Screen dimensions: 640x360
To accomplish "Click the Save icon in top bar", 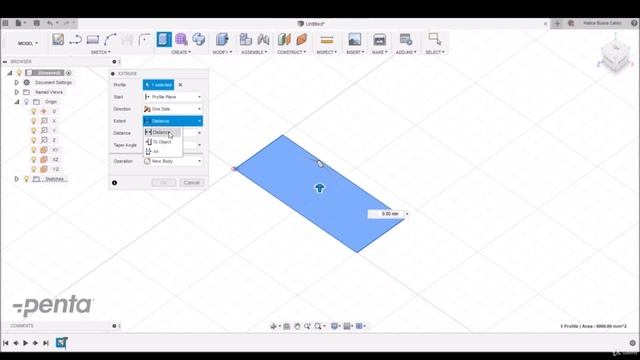I will click(36, 23).
